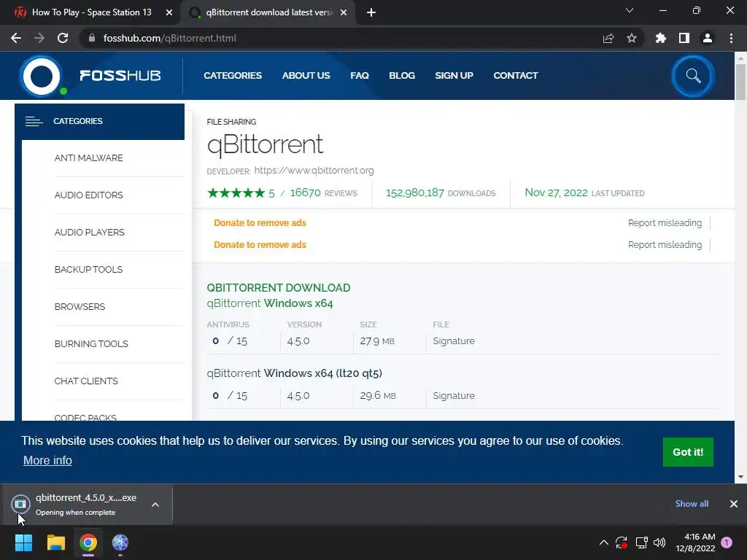
Task: Click the browser forward arrow
Action: coord(39,38)
